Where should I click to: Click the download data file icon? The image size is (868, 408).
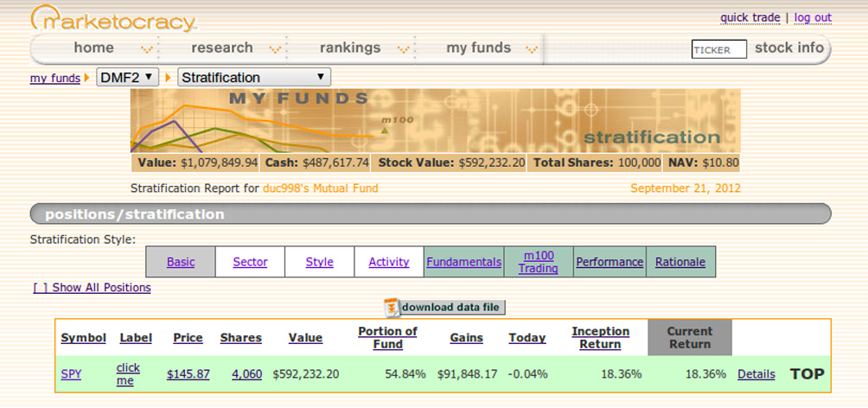392,308
